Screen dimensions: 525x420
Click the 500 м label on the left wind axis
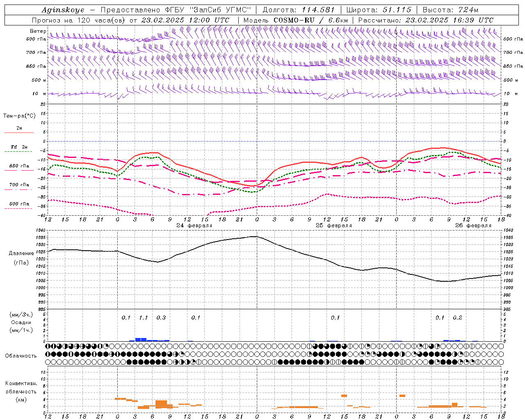(39, 80)
